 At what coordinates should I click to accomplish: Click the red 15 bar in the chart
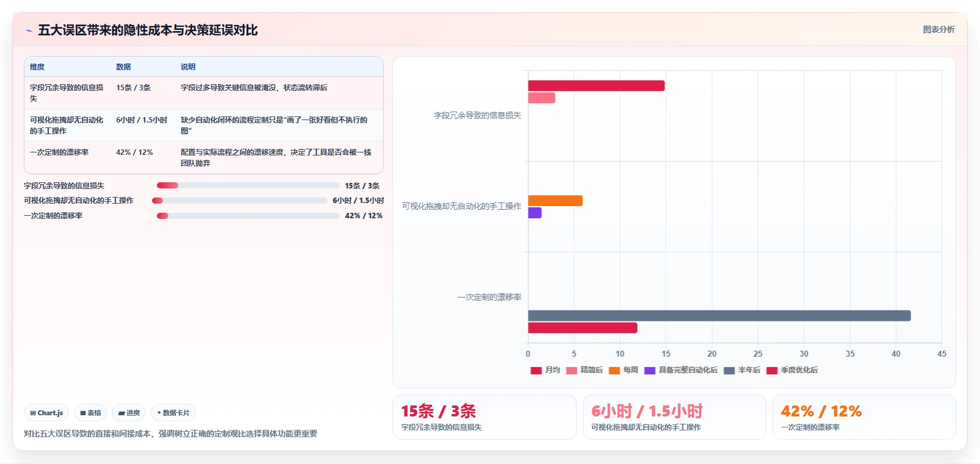[x=596, y=86]
